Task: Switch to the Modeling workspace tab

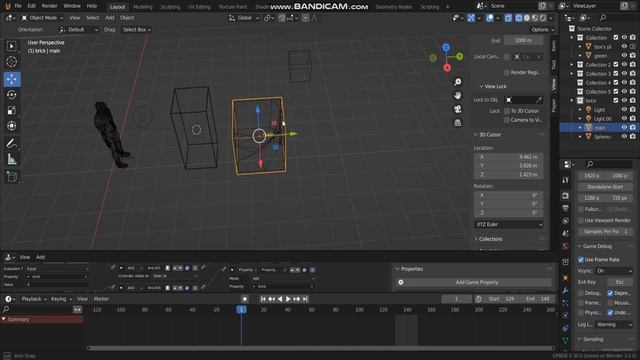Action: [142, 7]
